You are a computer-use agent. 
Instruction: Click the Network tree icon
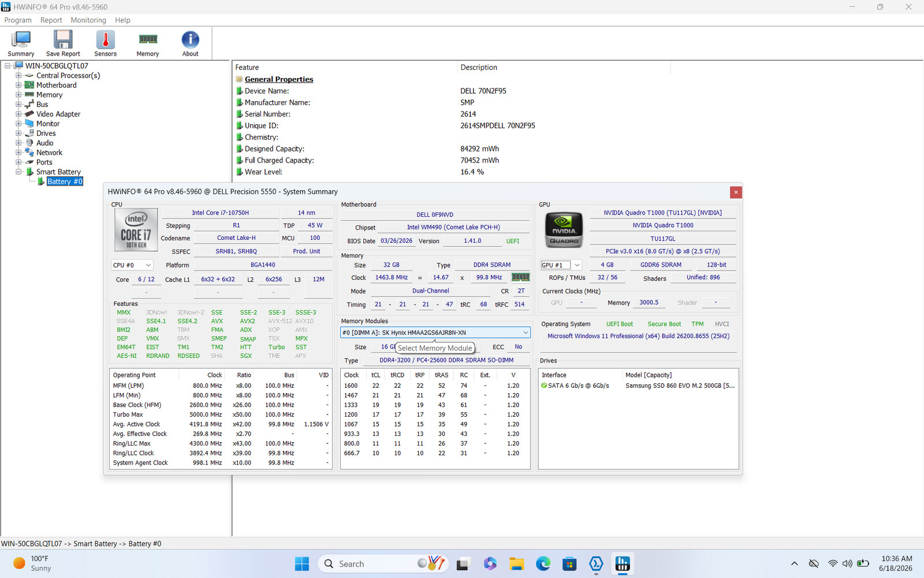[x=29, y=153]
